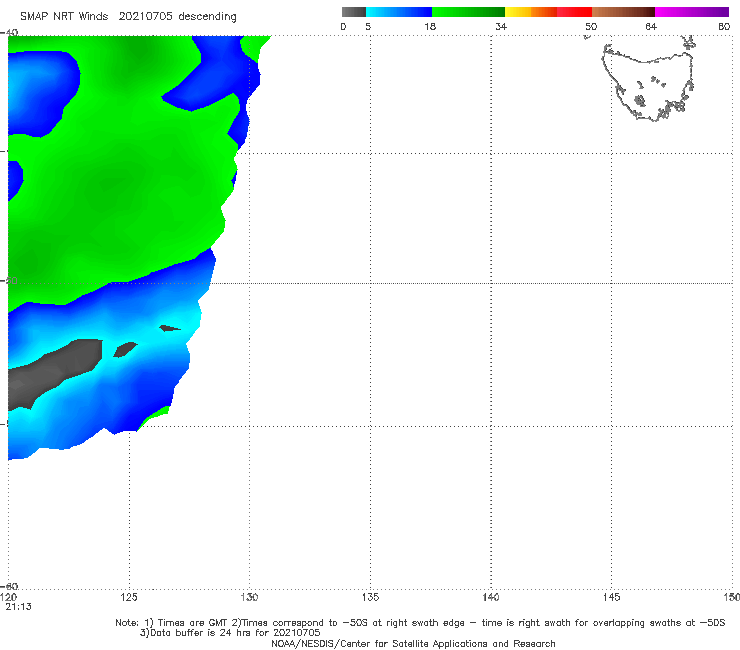Click the color bar label '64'
Viewport: 740px width, 650px height.
(651, 27)
